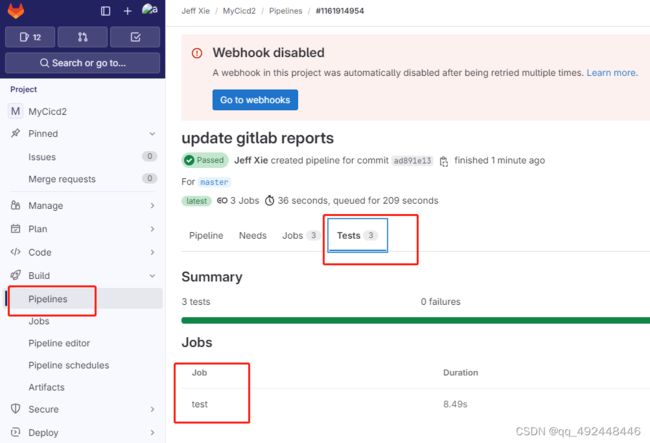This screenshot has height=443, width=650.
Task: Open the user avatar menu
Action: 150,10
